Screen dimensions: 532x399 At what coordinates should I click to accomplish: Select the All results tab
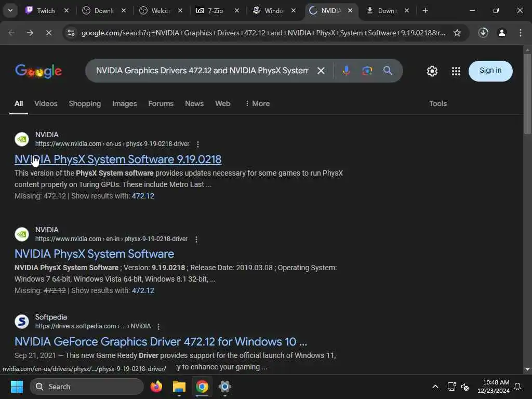(x=19, y=103)
